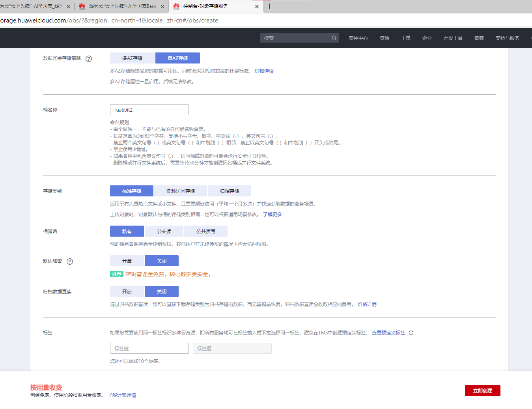Set bucket policy to 私有

tap(127, 231)
